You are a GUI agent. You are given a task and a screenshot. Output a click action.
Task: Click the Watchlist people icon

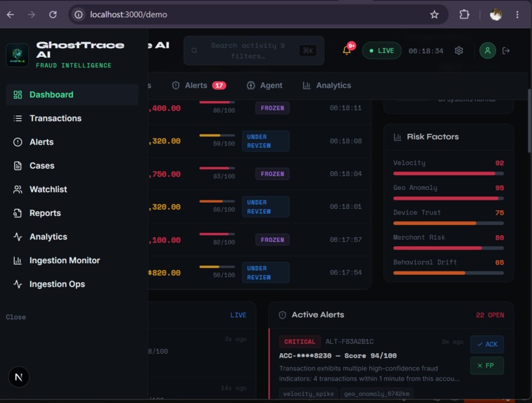pos(18,189)
